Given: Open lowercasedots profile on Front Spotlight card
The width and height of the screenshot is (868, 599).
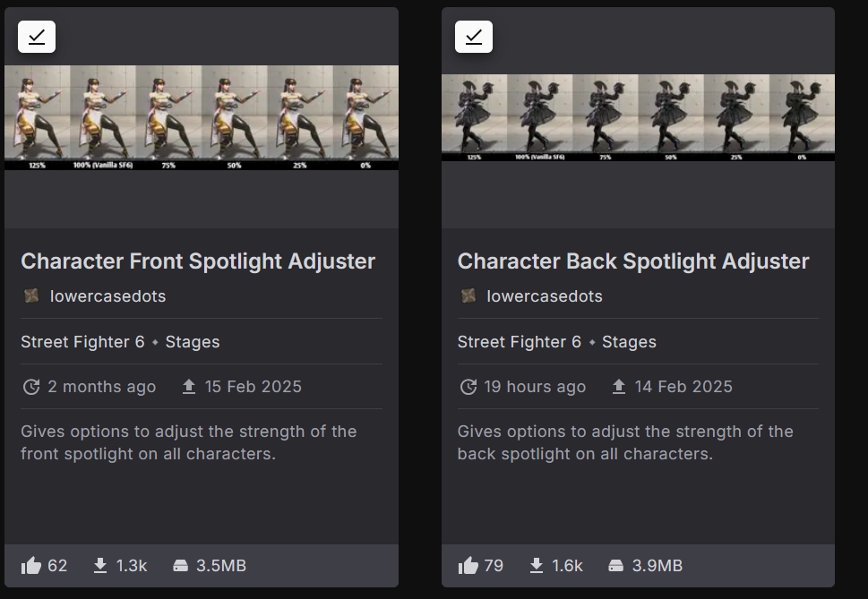Looking at the screenshot, I should pyautogui.click(x=108, y=295).
